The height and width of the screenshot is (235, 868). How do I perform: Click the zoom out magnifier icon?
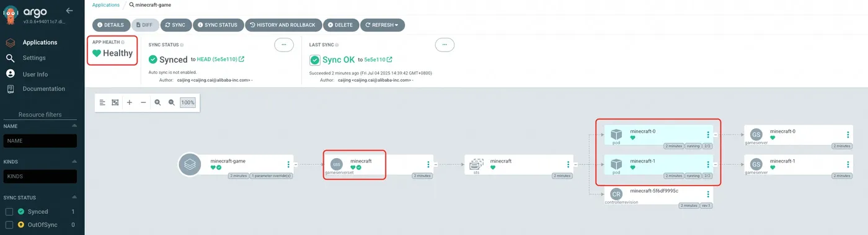coord(172,102)
